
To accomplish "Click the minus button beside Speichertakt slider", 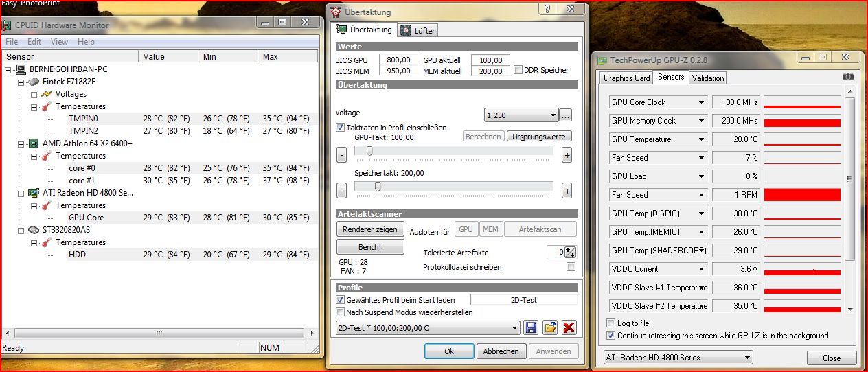I will [x=341, y=191].
